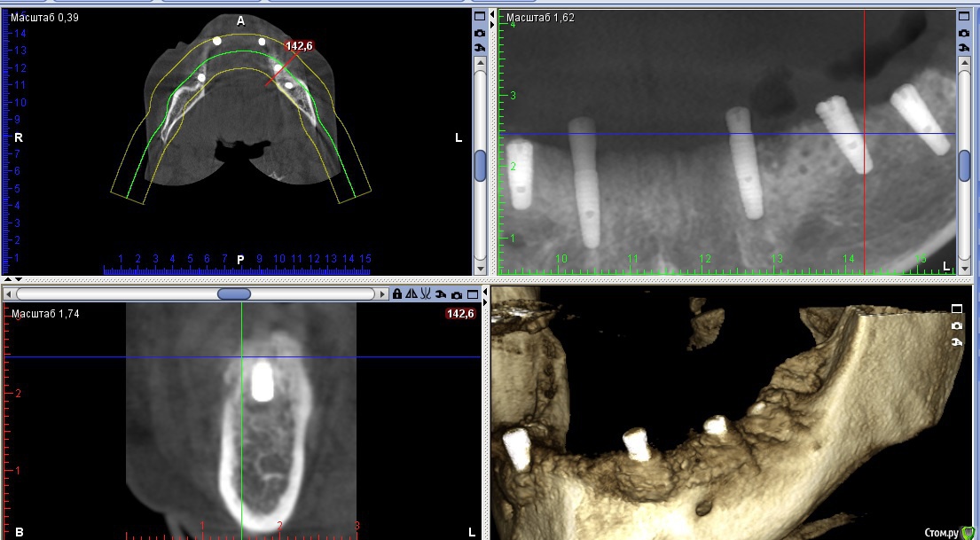Open wrench settings in cross-section toolbar
This screenshot has width=980, height=540.
(x=441, y=294)
